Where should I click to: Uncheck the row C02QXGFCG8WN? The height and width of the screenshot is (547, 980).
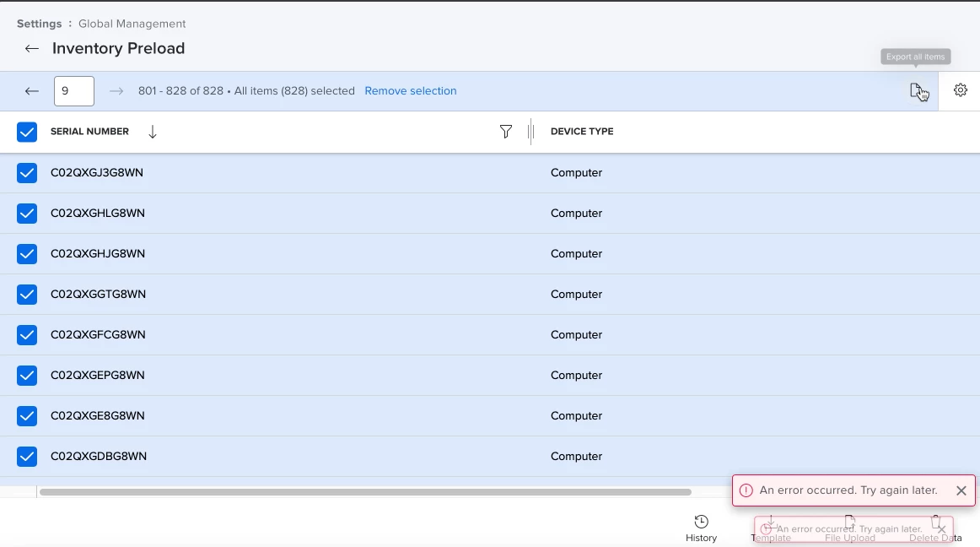(x=27, y=335)
